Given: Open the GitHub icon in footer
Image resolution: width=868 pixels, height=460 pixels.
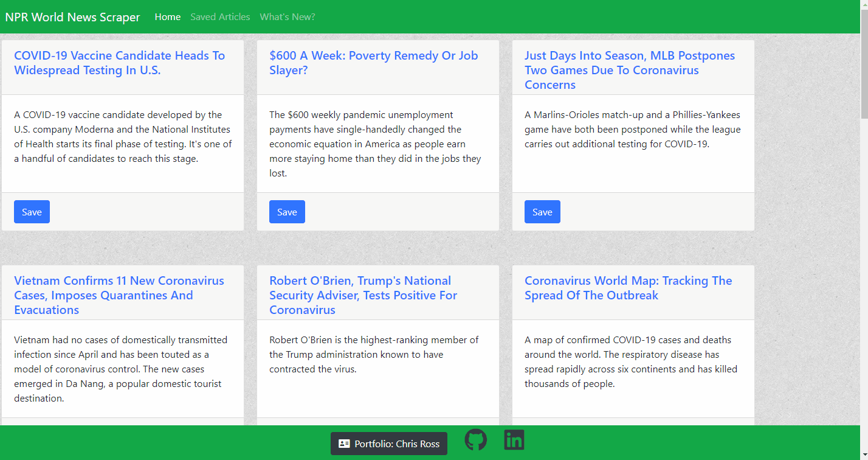Looking at the screenshot, I should click(x=476, y=440).
